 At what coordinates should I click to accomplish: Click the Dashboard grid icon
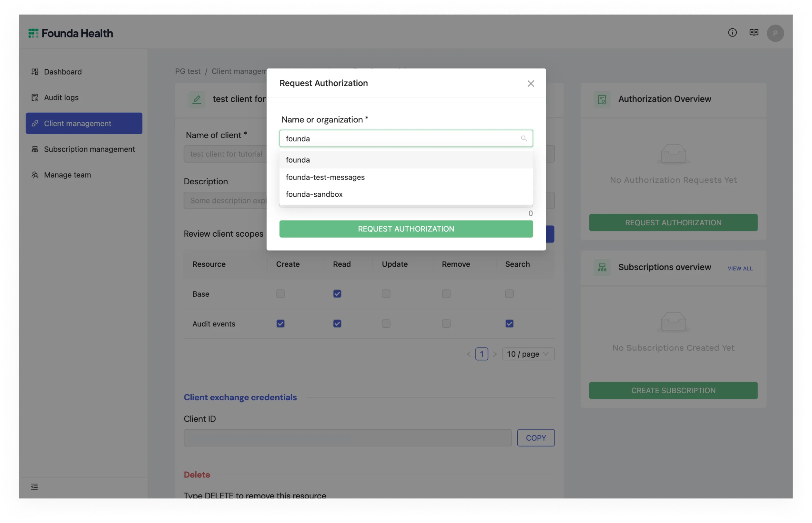(35, 72)
